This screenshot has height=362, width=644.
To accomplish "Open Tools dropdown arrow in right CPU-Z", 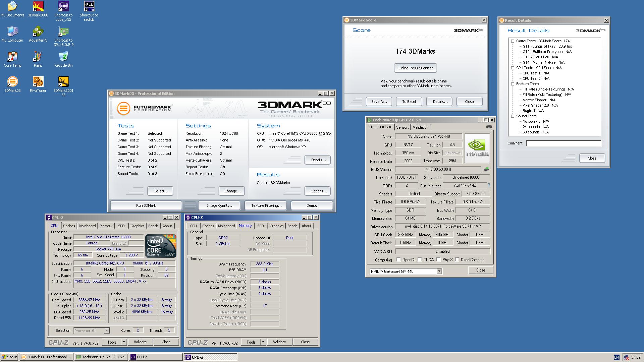I will coord(263,342).
